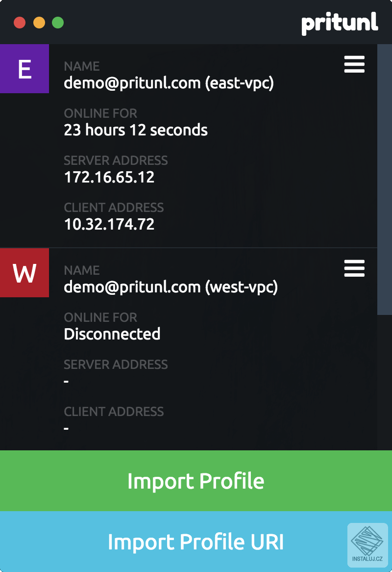The height and width of the screenshot is (572, 392).
Task: Open hamburger menu for east-vpc profile
Action: 354,65
